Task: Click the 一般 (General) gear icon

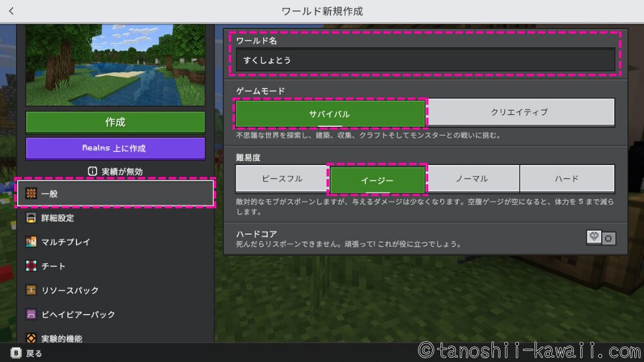Action: pyautogui.click(x=31, y=193)
